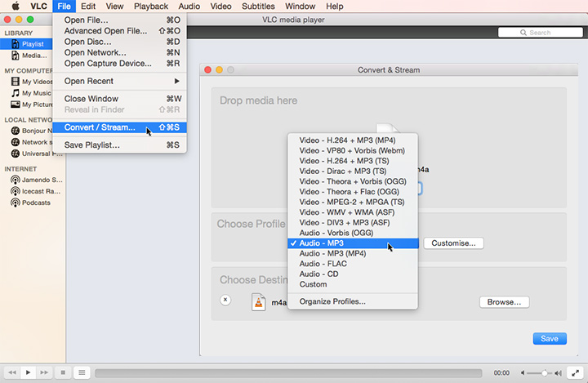Set full volume with loud speaker icon
Viewport: 588px width, 383px height.
(559, 373)
